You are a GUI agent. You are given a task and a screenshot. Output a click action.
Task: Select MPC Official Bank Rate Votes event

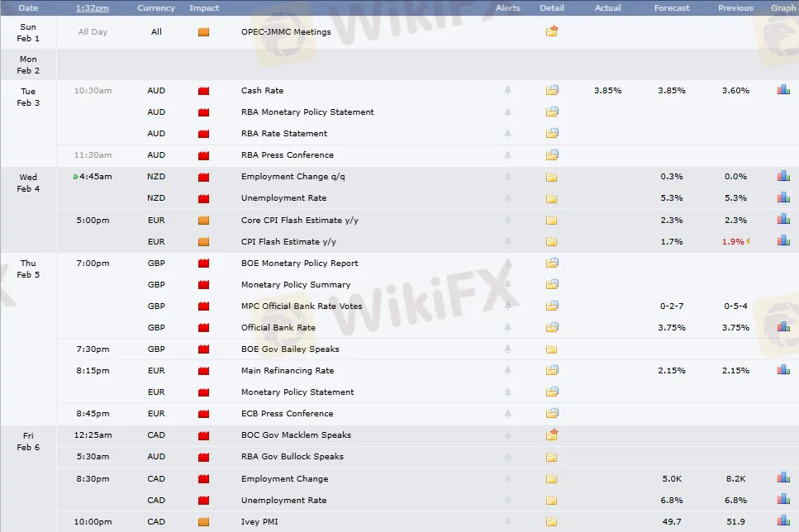tap(302, 306)
